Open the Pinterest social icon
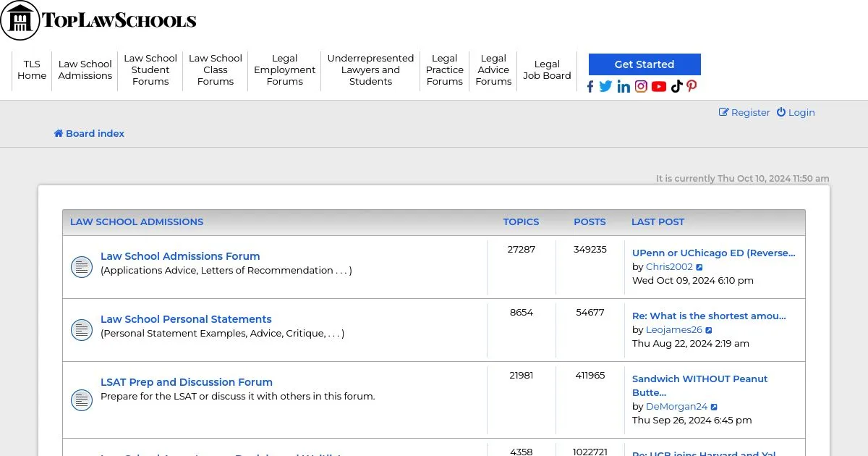The width and height of the screenshot is (868, 456). [692, 87]
